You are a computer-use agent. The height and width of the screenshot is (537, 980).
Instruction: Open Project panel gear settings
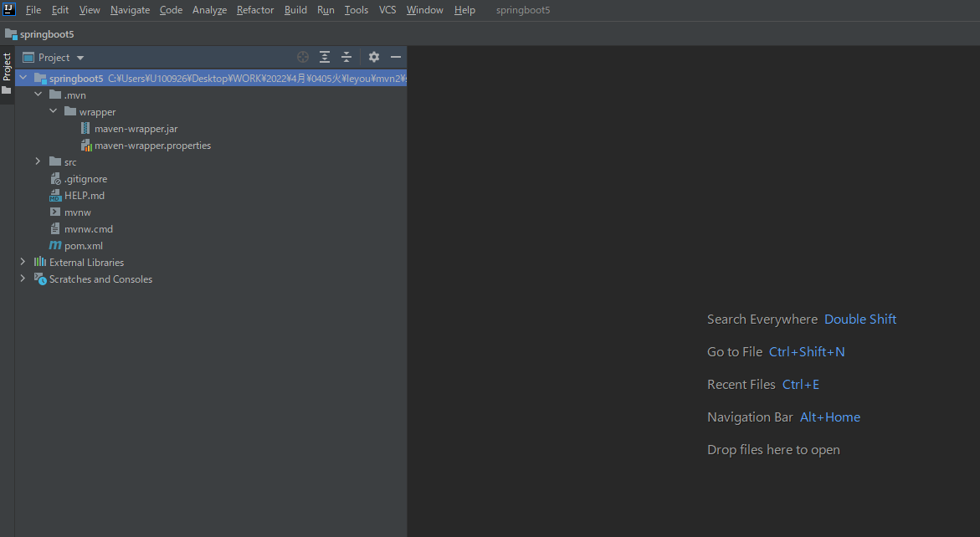pos(374,57)
